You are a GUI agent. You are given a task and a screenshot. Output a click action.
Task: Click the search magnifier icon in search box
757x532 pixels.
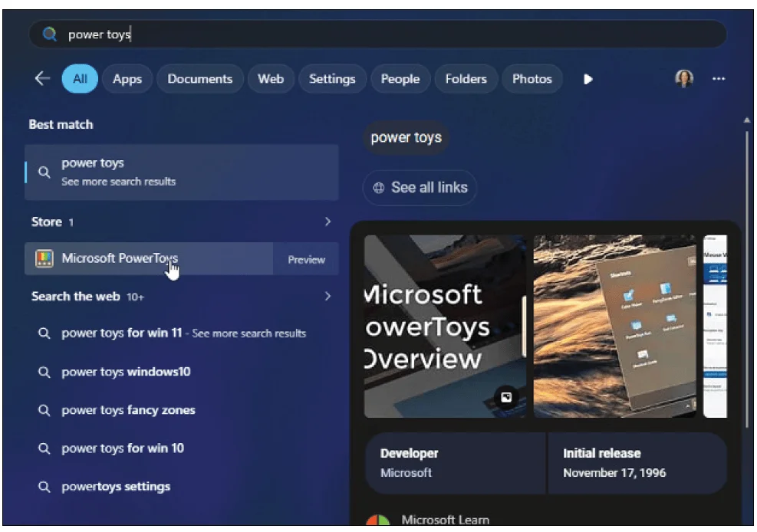[x=49, y=34]
